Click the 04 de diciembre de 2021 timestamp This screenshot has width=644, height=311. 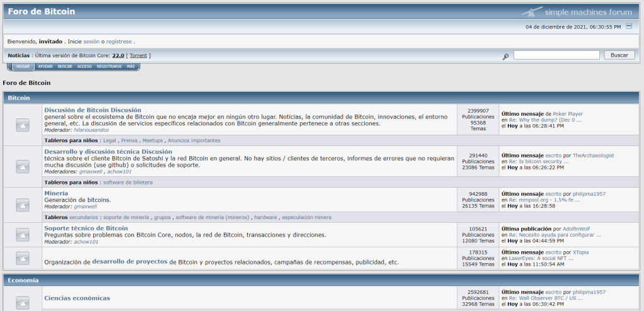(574, 26)
